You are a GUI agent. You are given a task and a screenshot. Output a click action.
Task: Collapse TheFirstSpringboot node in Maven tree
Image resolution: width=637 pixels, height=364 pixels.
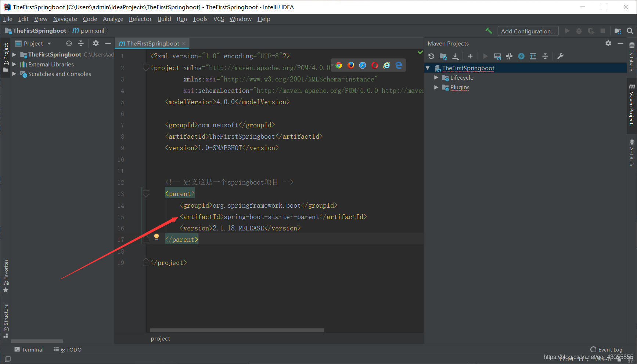(428, 68)
